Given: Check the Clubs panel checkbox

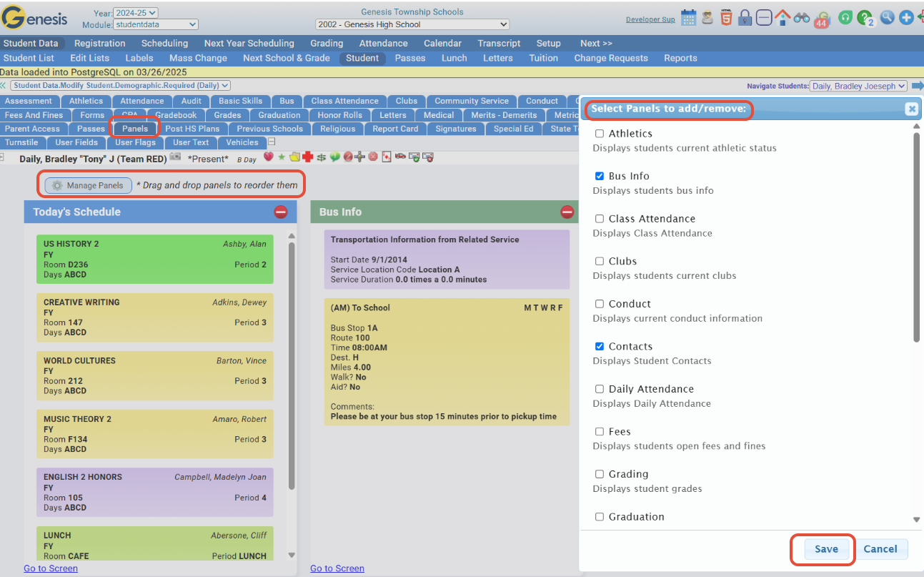Looking at the screenshot, I should point(600,261).
